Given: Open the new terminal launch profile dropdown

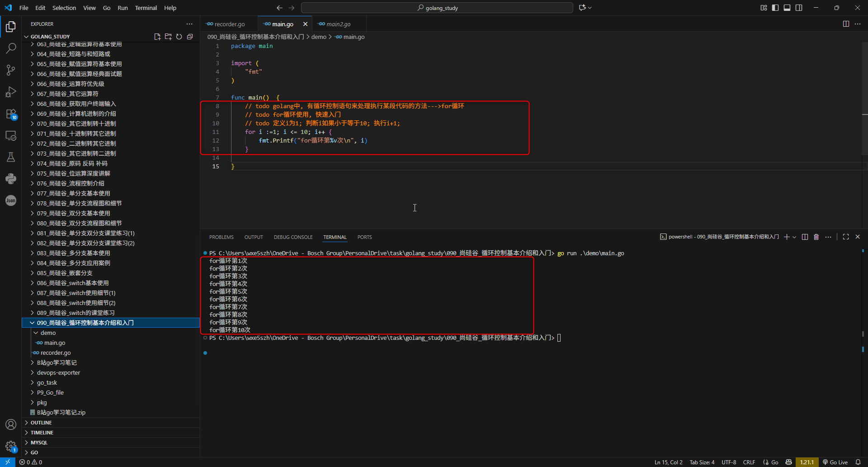Looking at the screenshot, I should (x=794, y=237).
